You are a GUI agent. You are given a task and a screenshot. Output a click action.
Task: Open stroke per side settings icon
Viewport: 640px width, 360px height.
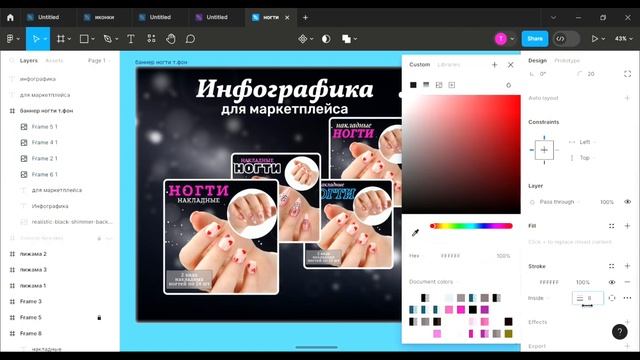(x=611, y=298)
